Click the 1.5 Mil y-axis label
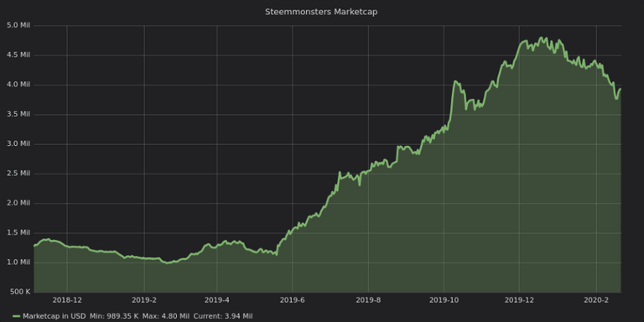The height and width of the screenshot is (322, 644). [19, 232]
